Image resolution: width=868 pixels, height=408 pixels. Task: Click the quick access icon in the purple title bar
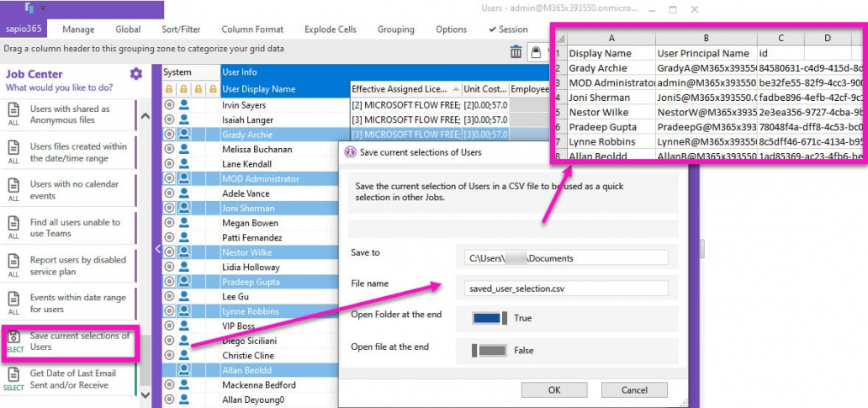(x=30, y=8)
